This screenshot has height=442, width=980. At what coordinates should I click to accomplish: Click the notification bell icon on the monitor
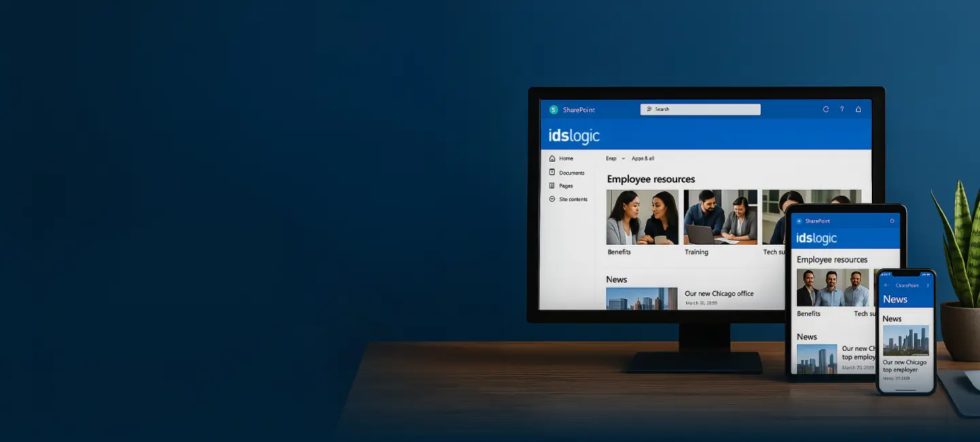[858, 109]
